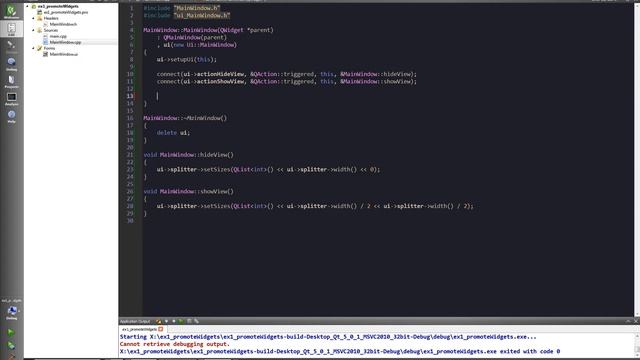Open MainWindow.ui form file
The image size is (640, 360).
tap(64, 54)
